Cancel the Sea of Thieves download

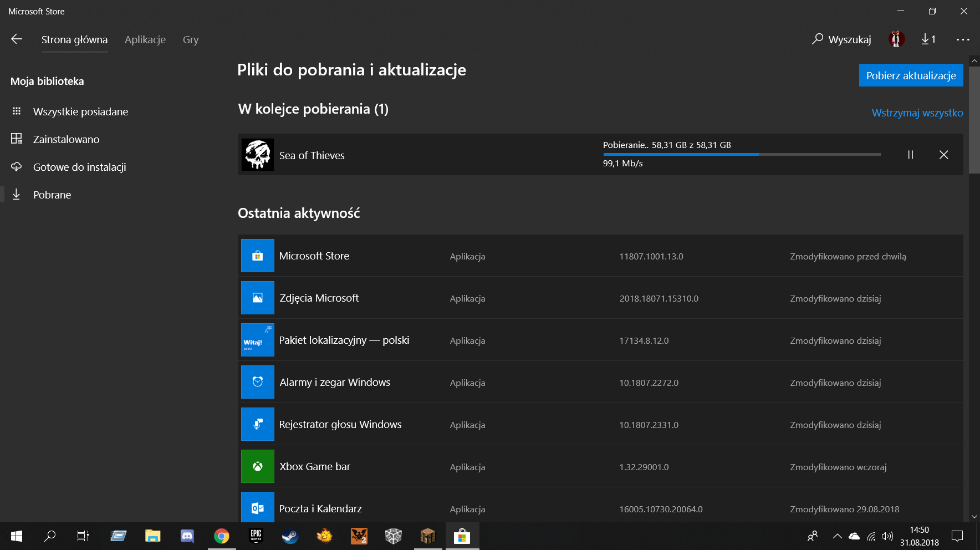944,155
